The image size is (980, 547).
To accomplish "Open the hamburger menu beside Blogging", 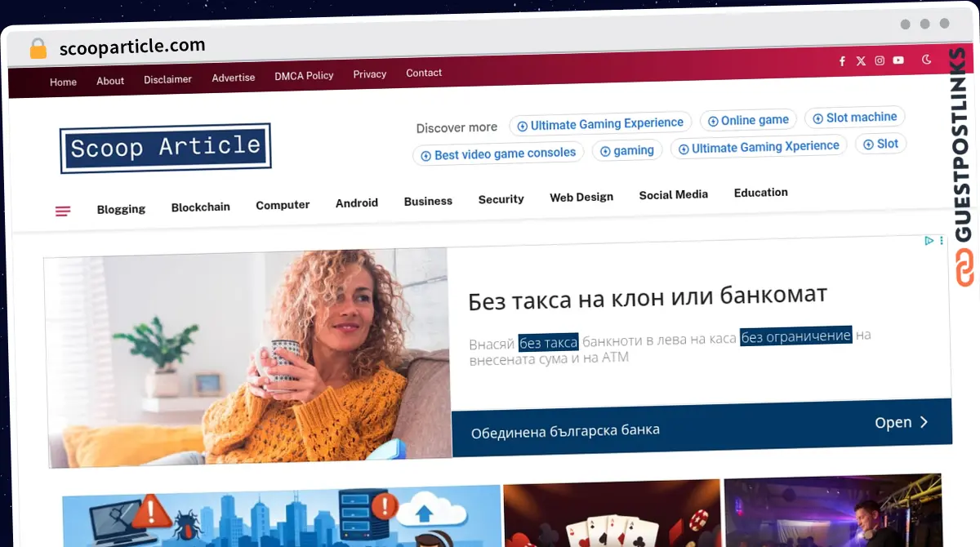I will point(63,211).
